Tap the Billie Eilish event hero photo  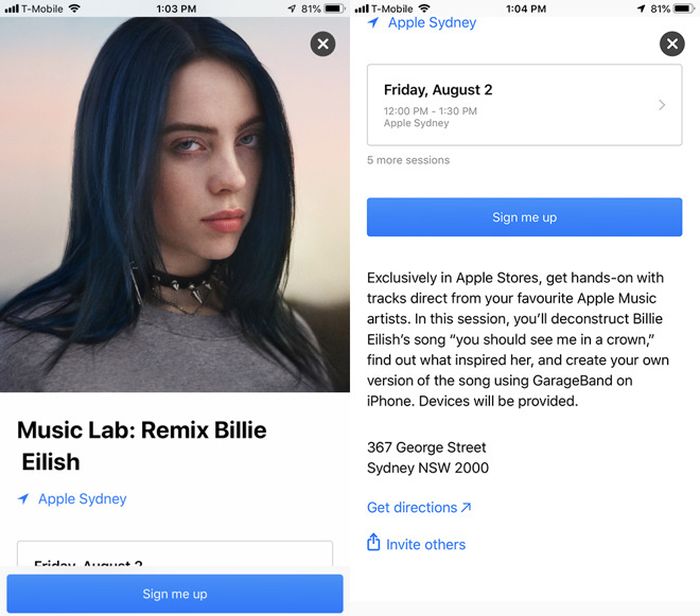175,204
